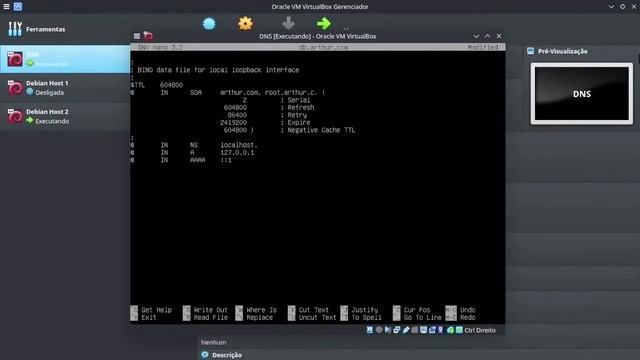This screenshot has width=640, height=360.
Task: Click the gray Discard down-arrow icon
Action: tap(288, 23)
